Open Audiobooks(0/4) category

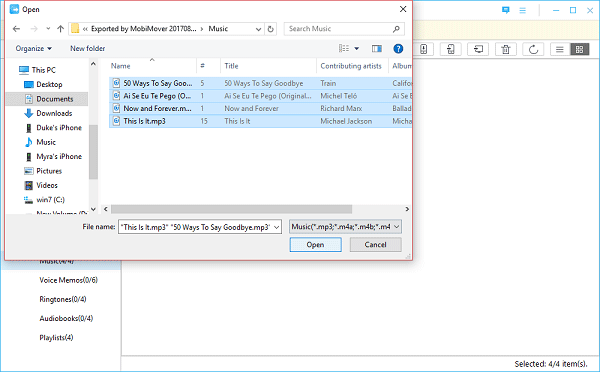[x=66, y=318]
